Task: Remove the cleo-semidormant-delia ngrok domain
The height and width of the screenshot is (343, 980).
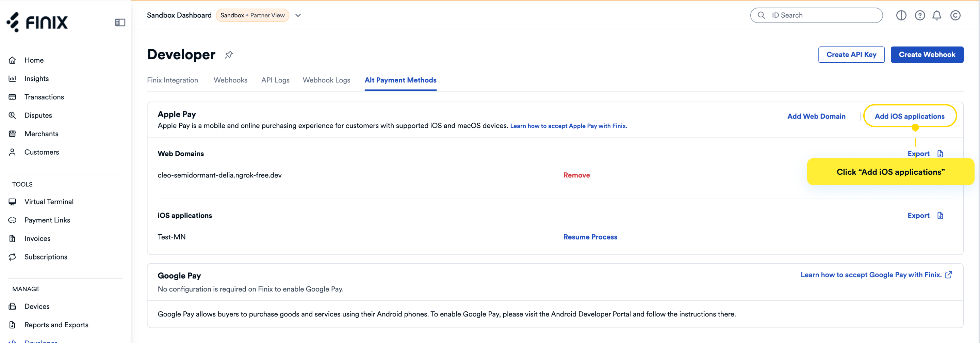Action: [x=576, y=175]
